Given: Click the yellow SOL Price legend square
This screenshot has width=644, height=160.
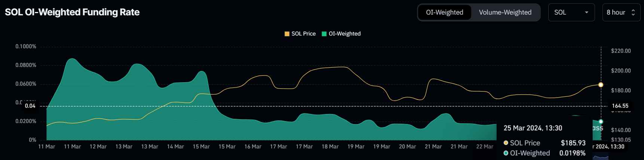Looking at the screenshot, I should (x=287, y=34).
